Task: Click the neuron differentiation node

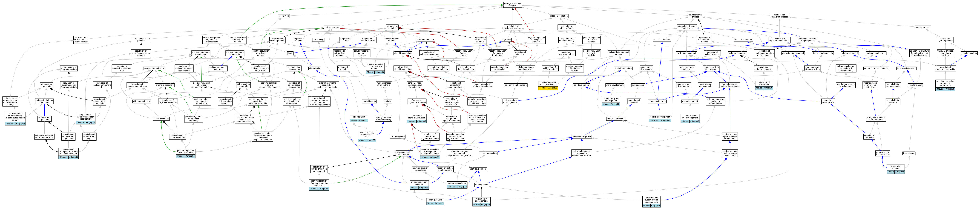Action: coord(616,119)
